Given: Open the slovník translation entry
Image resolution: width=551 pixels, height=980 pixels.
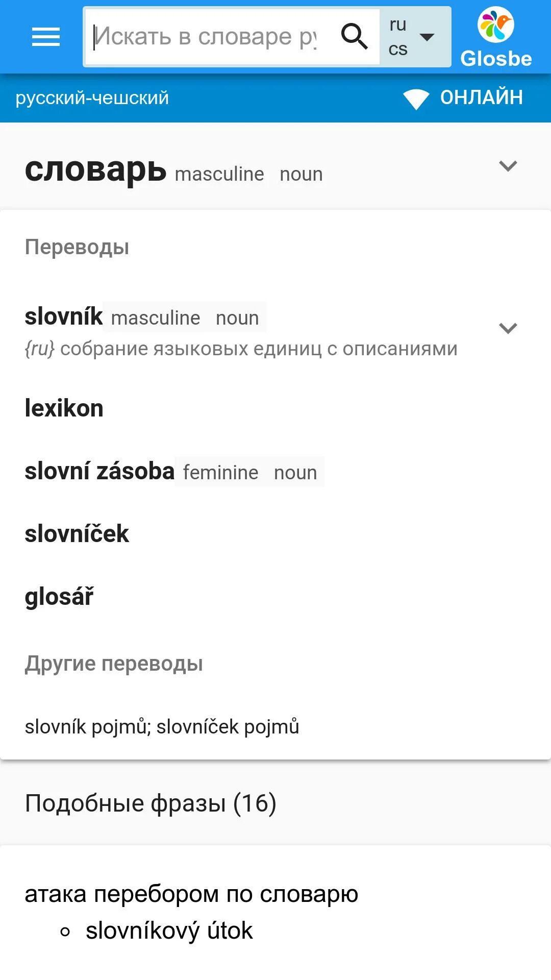Looking at the screenshot, I should point(64,316).
